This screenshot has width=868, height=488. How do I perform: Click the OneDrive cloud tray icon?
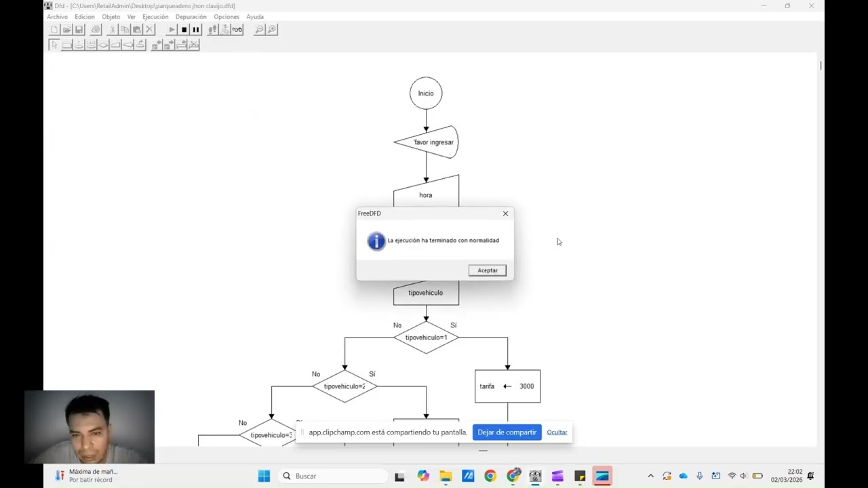[683, 476]
